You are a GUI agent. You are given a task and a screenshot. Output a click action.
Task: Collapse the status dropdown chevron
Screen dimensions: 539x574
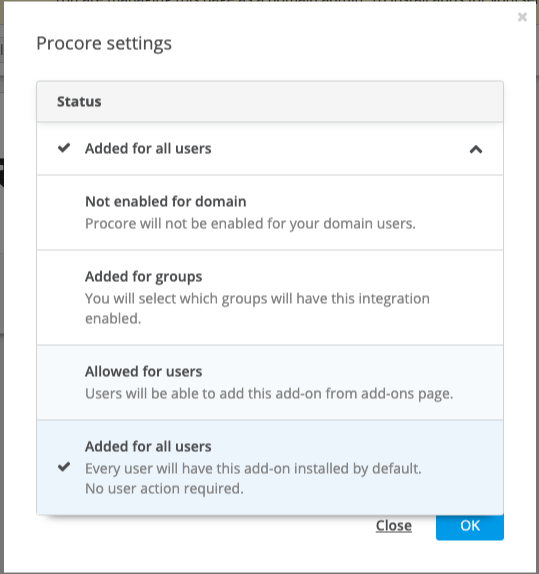point(476,149)
